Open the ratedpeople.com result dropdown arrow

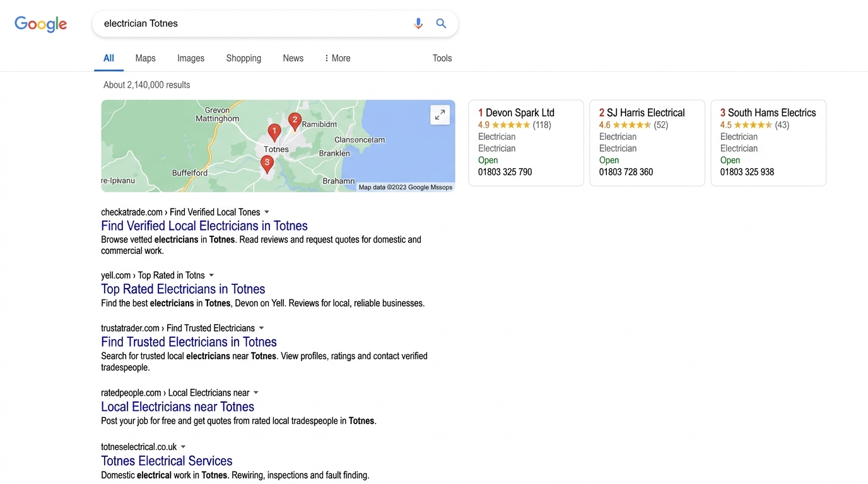point(256,393)
